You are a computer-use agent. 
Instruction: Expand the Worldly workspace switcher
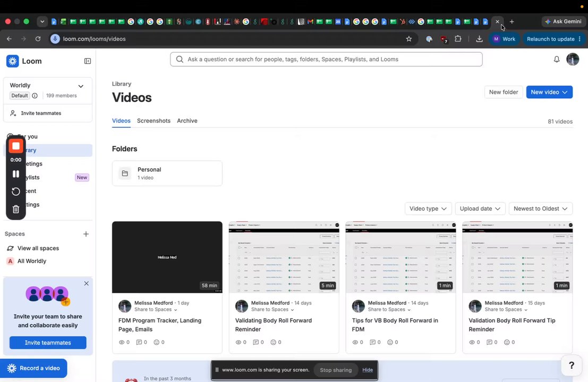(81, 86)
